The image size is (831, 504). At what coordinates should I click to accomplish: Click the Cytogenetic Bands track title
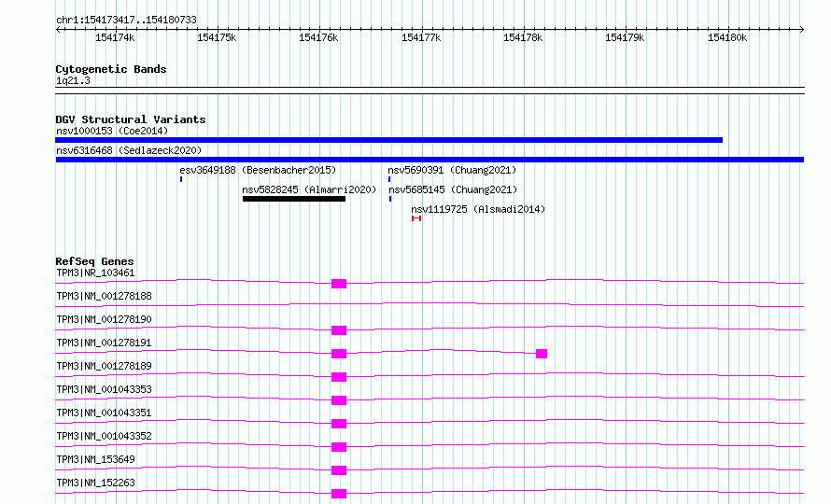point(111,69)
